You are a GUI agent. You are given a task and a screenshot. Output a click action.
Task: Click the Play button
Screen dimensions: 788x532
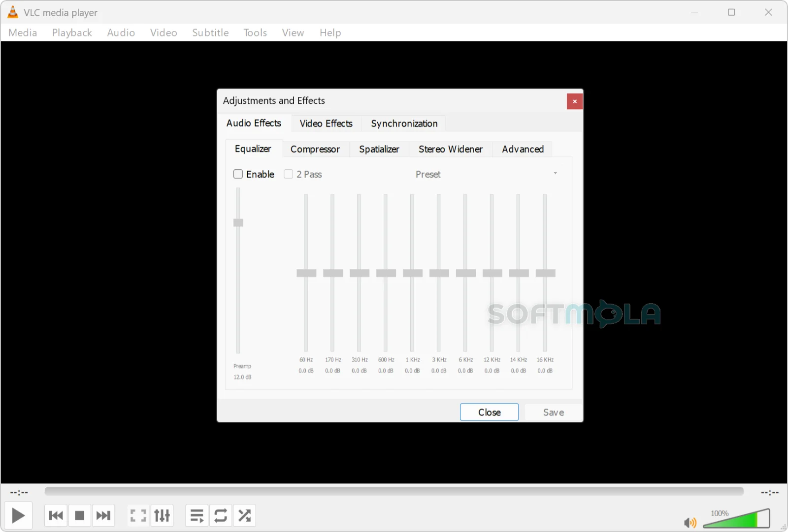(18, 515)
